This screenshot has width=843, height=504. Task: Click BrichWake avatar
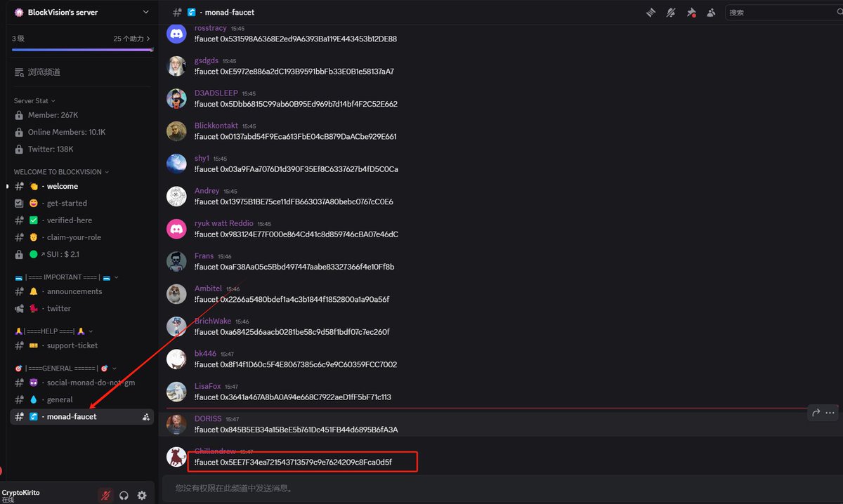pyautogui.click(x=176, y=326)
